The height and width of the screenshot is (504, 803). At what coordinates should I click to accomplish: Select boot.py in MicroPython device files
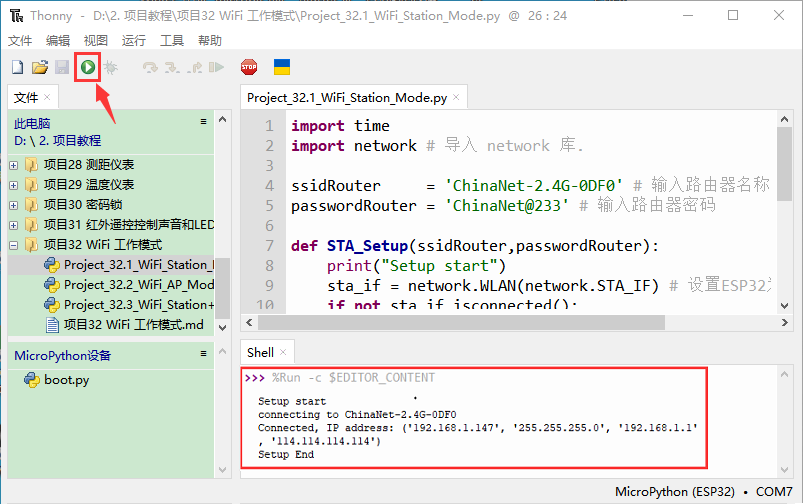tap(66, 380)
